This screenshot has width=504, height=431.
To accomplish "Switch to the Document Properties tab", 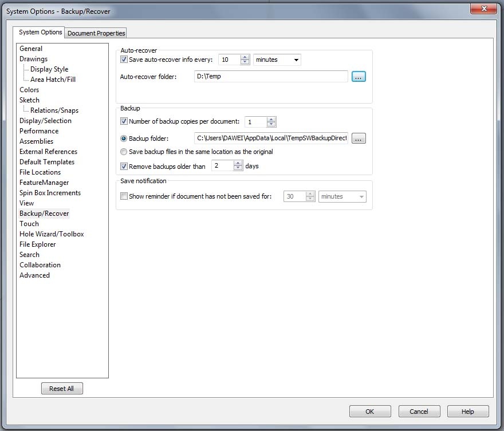I will pyautogui.click(x=96, y=33).
